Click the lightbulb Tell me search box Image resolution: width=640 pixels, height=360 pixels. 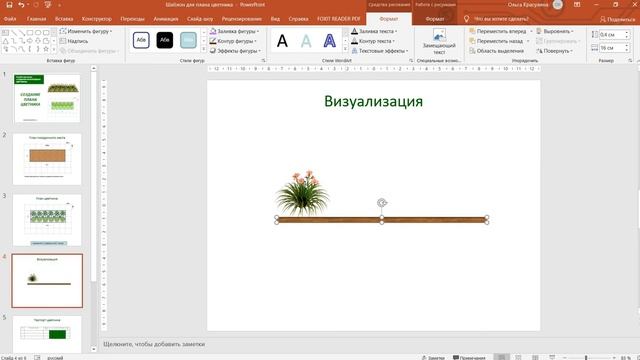pos(497,19)
